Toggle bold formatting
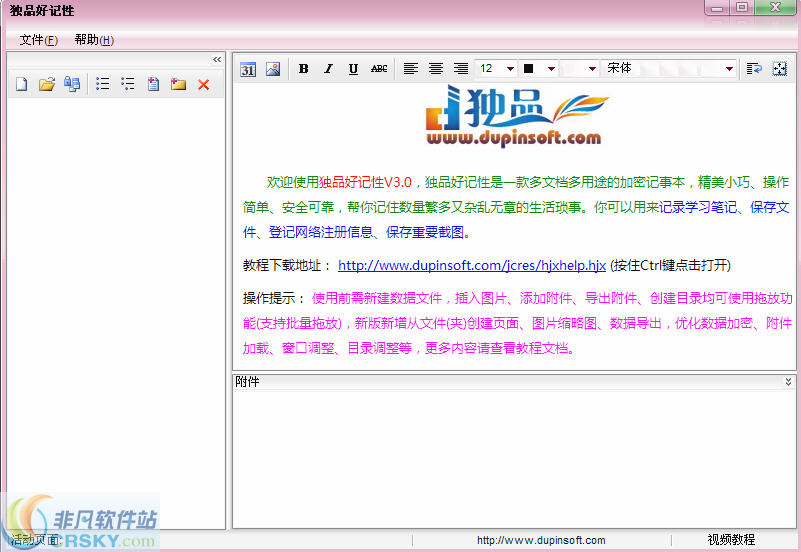The width and height of the screenshot is (801, 552). (x=303, y=68)
